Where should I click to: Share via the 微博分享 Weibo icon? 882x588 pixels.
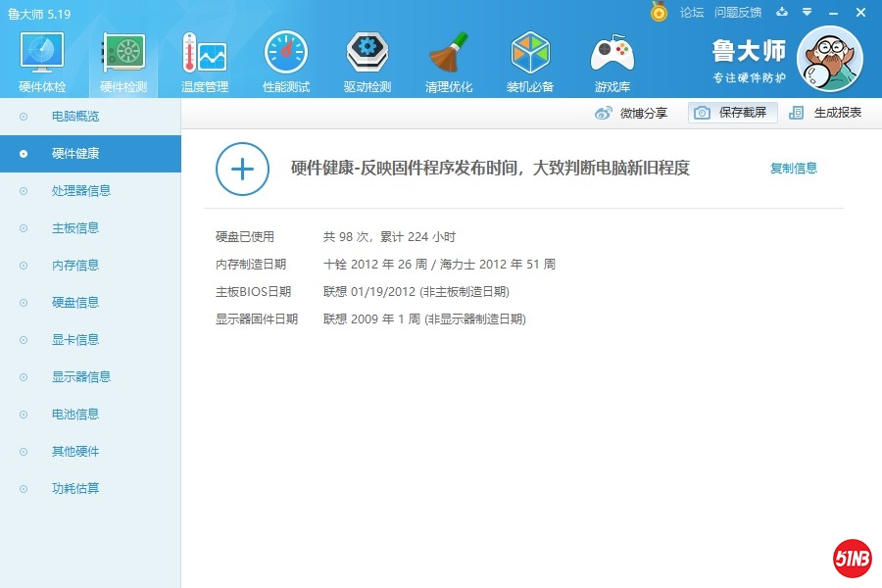click(x=627, y=113)
